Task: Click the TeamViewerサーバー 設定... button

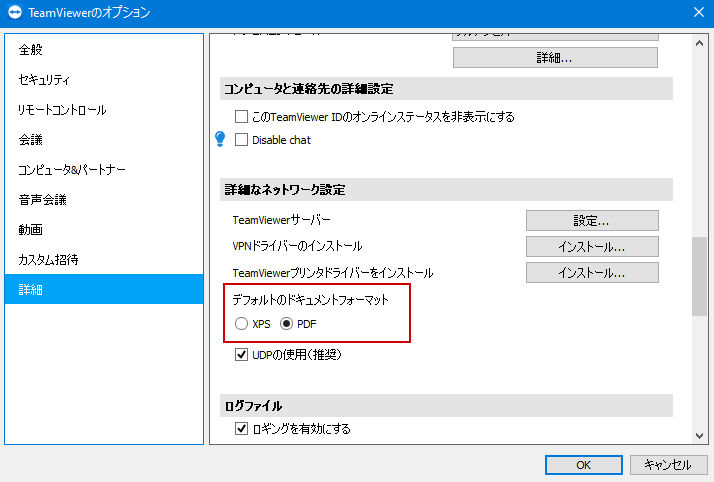Action: [592, 221]
